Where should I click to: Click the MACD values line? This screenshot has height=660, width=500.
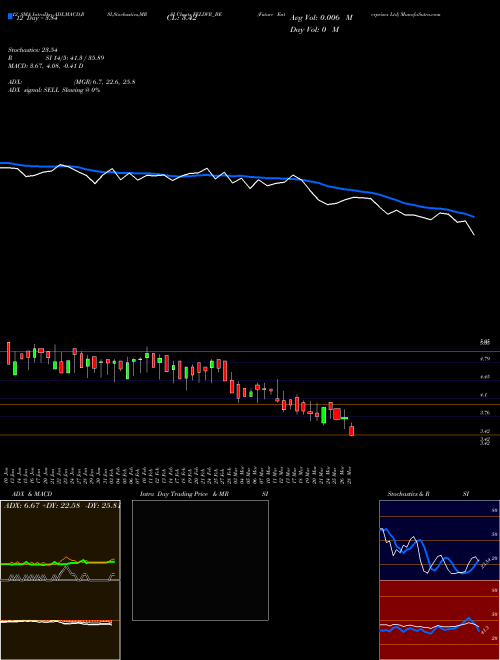click(x=45, y=66)
